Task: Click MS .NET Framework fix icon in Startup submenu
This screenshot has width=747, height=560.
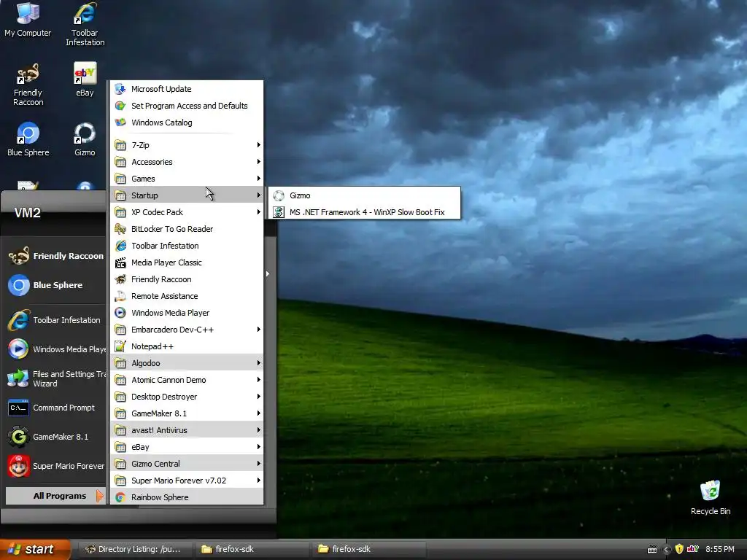Action: (279, 212)
